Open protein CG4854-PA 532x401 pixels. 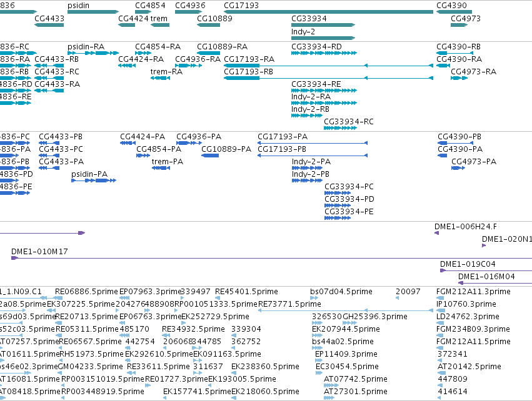pyautogui.click(x=159, y=149)
